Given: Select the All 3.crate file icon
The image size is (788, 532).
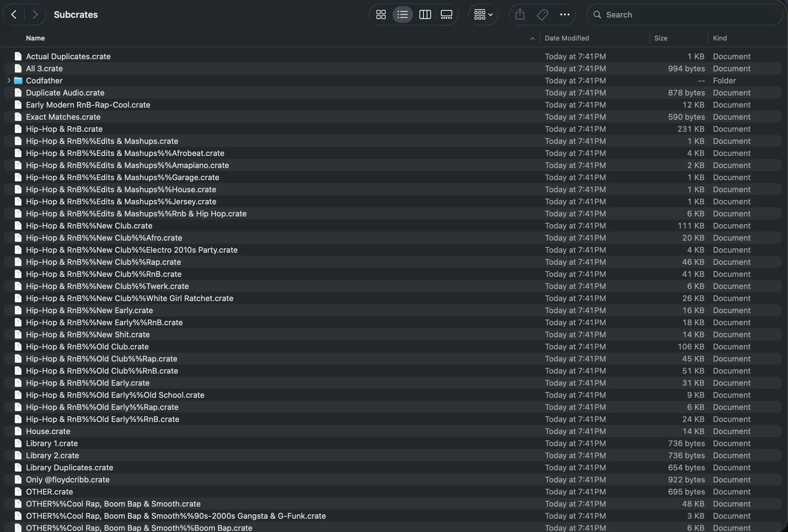Looking at the screenshot, I should point(18,68).
